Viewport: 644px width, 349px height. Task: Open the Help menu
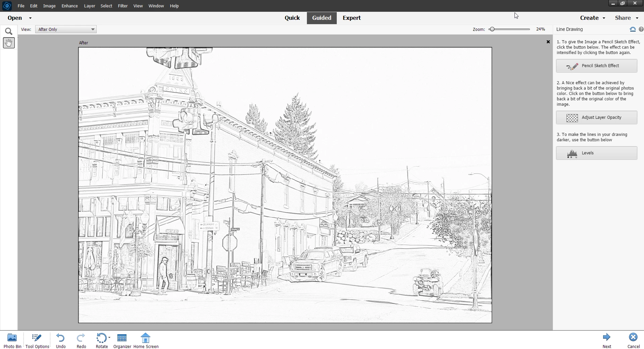coord(174,6)
